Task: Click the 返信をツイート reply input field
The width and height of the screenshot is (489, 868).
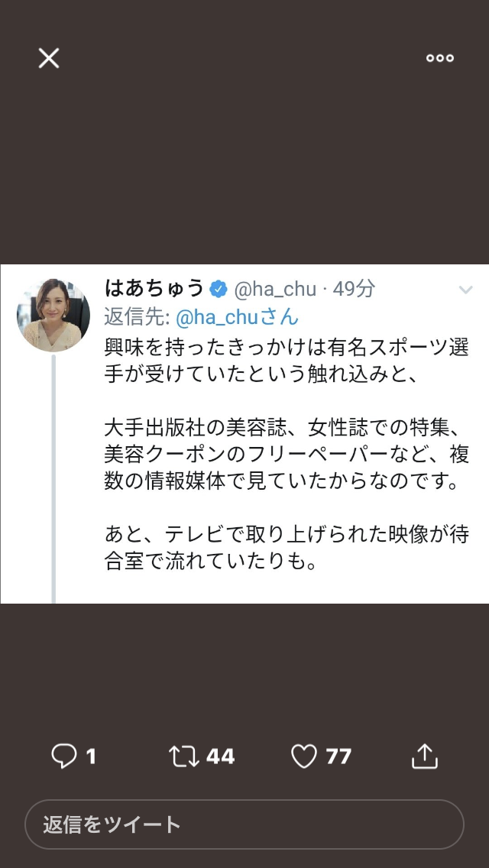Action: coord(244,824)
